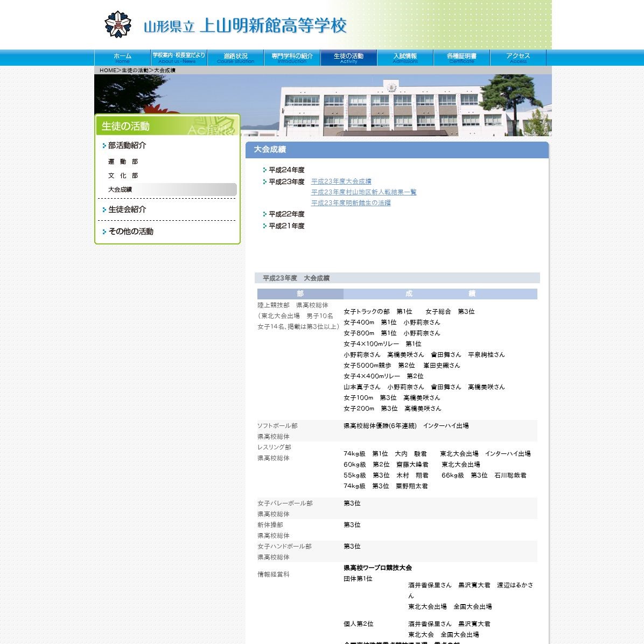The image size is (644, 644).
Task: Click ソフトボール部 row label
Action: pos(277,426)
